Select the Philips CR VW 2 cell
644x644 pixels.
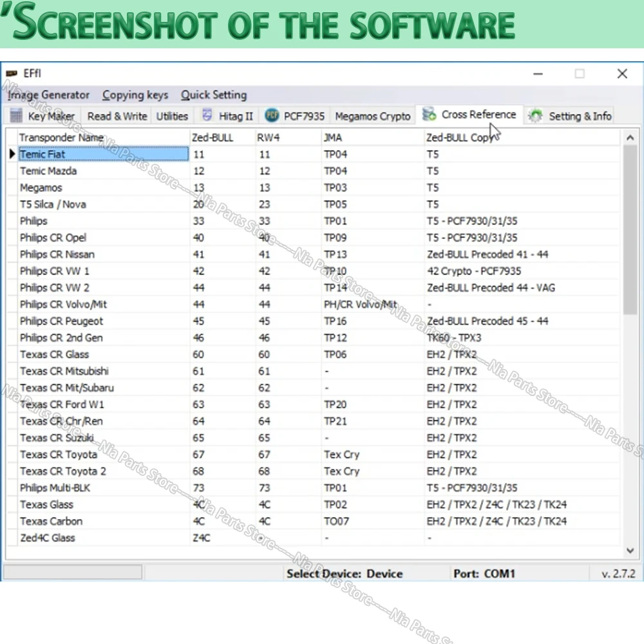click(104, 287)
